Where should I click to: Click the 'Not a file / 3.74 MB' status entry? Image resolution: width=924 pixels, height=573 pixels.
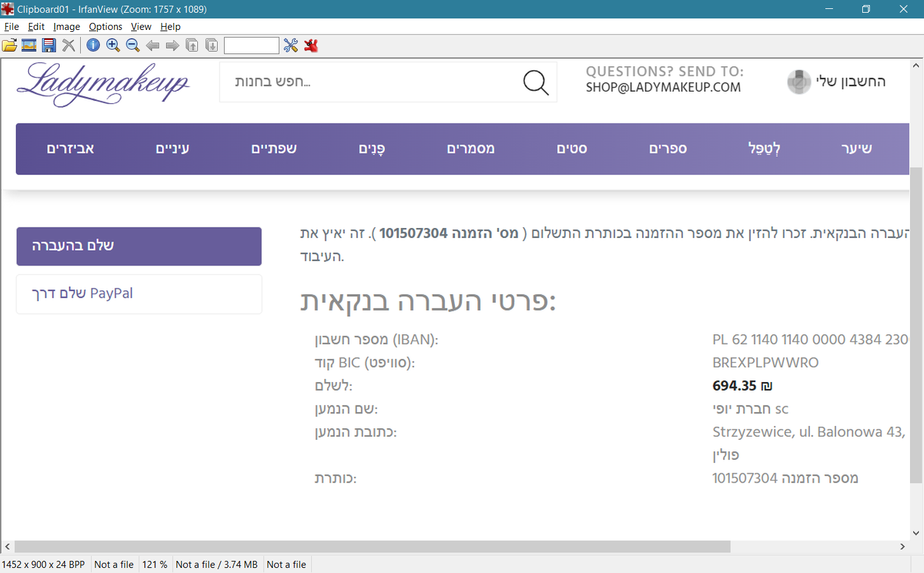click(x=216, y=565)
